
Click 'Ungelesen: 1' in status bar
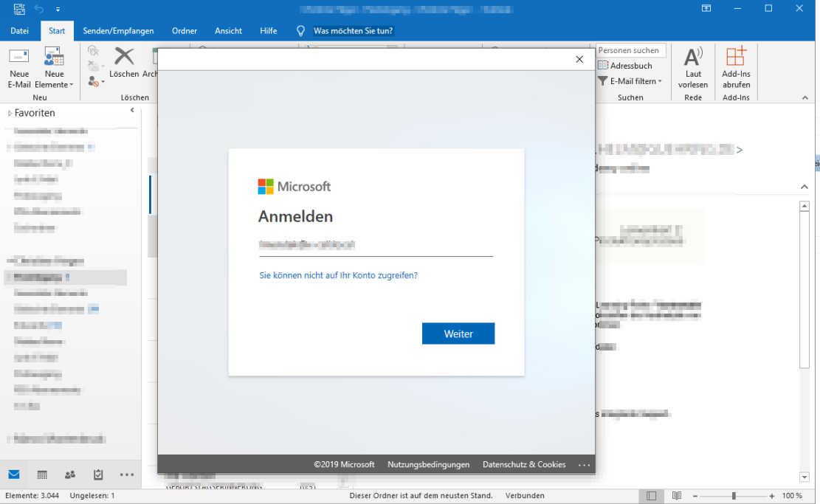point(92,496)
